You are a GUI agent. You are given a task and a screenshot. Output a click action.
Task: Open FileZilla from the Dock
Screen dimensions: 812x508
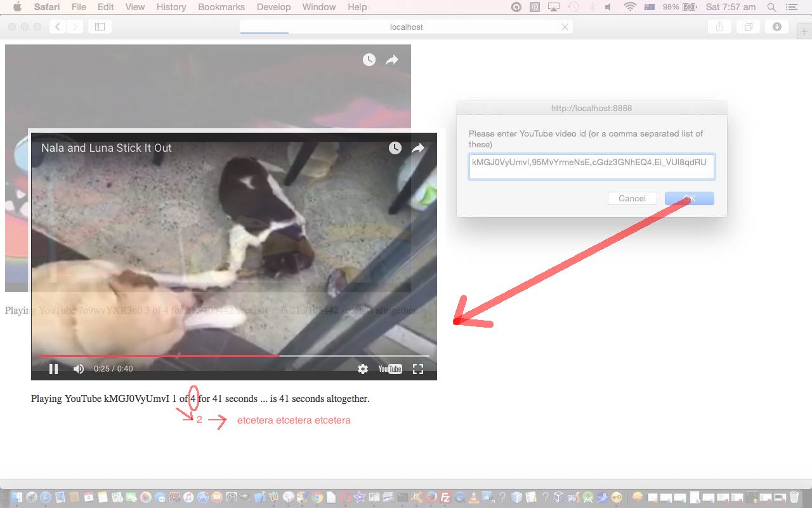coord(445,497)
